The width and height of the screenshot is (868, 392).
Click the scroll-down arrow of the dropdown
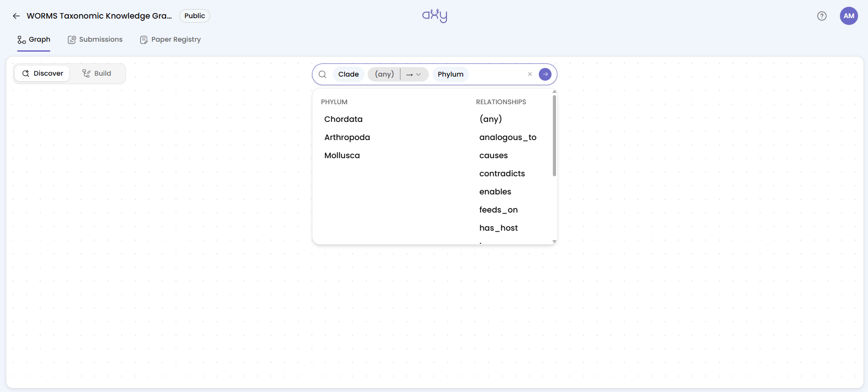pyautogui.click(x=554, y=242)
